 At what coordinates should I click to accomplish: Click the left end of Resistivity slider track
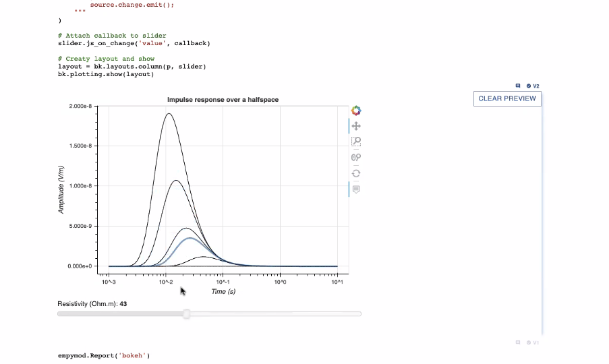point(60,314)
